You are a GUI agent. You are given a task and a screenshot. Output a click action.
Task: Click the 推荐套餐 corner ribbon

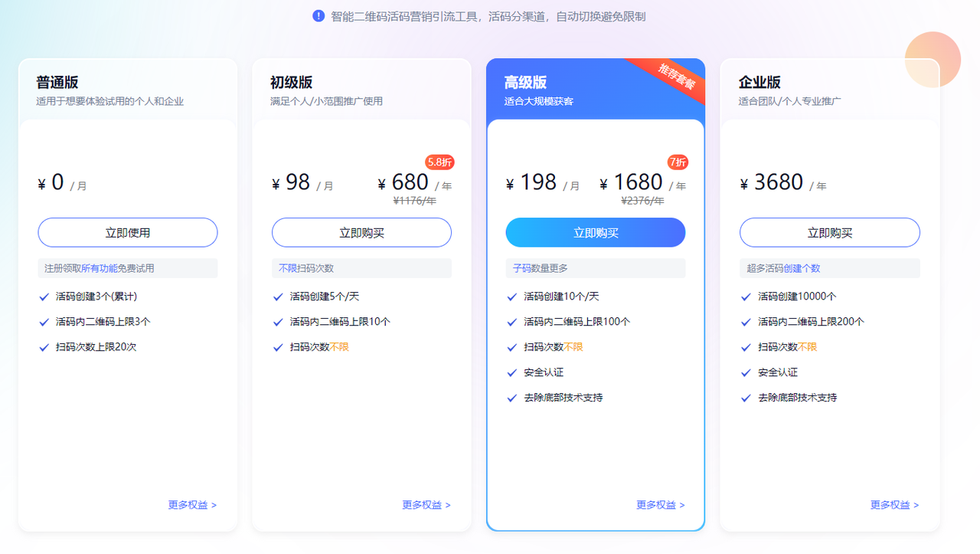point(675,79)
